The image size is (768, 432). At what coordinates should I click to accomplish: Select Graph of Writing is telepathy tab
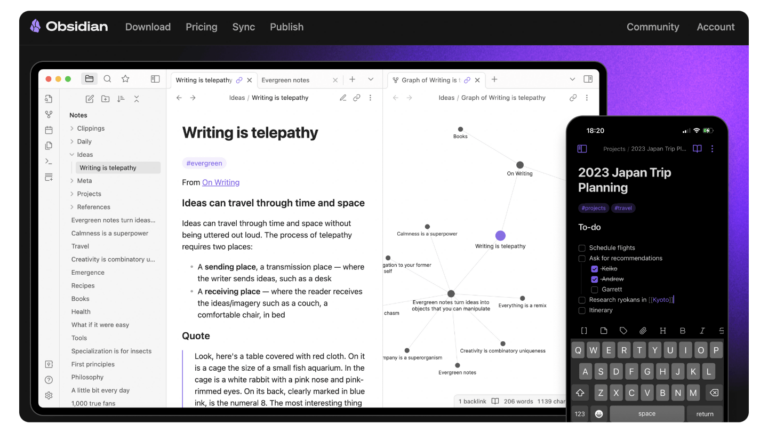[x=436, y=80]
